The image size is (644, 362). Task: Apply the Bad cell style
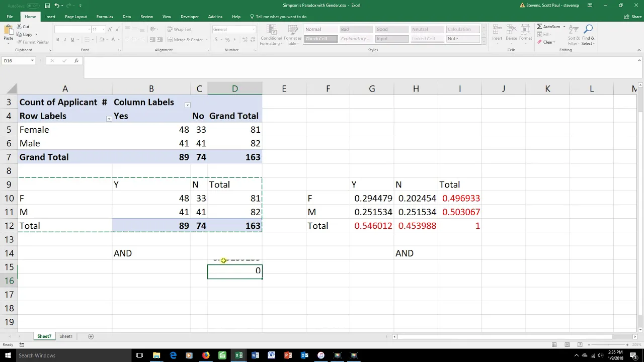coord(356,29)
